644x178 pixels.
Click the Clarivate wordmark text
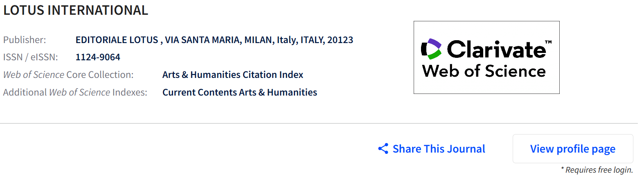[x=496, y=50]
